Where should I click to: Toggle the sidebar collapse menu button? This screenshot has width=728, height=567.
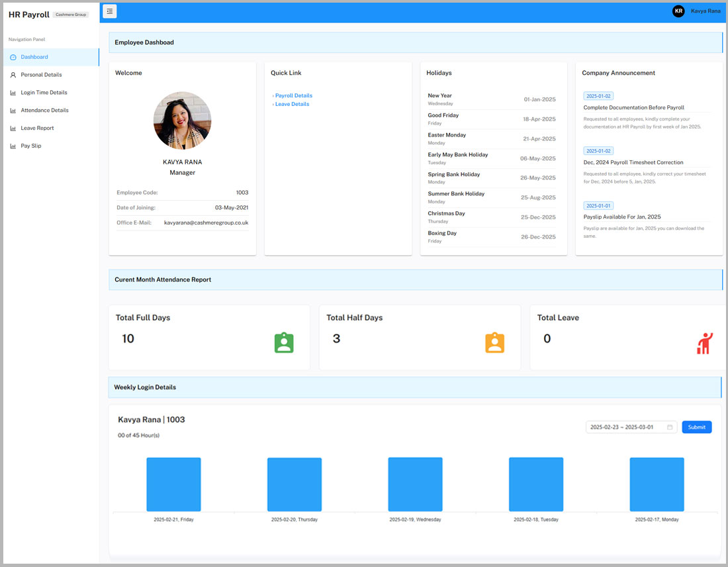click(110, 11)
